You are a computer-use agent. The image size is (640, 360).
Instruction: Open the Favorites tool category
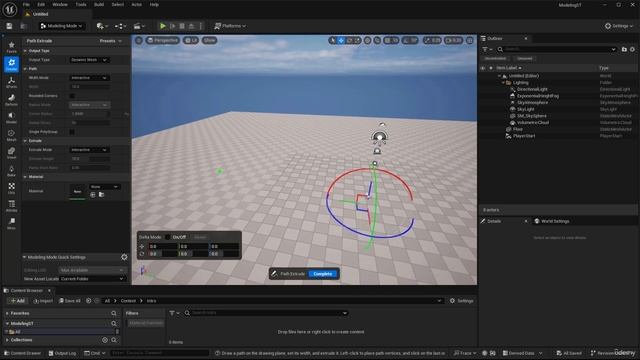tap(11, 47)
